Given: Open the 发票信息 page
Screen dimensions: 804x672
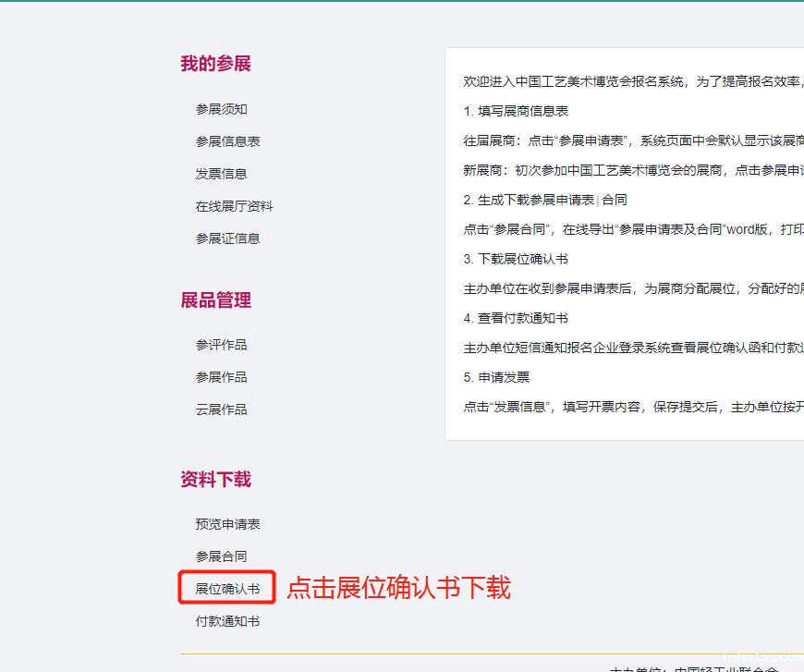Looking at the screenshot, I should [221, 174].
